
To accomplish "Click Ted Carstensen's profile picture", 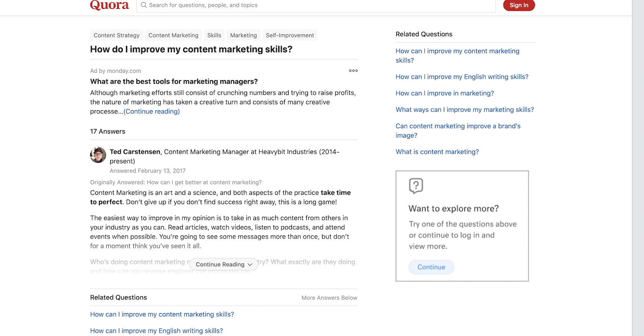I will [x=98, y=155].
